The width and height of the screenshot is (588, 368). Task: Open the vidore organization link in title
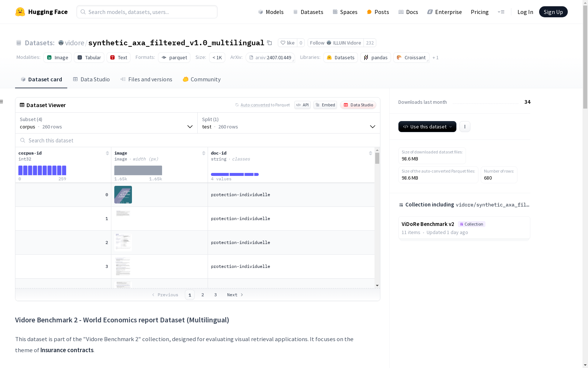click(75, 43)
